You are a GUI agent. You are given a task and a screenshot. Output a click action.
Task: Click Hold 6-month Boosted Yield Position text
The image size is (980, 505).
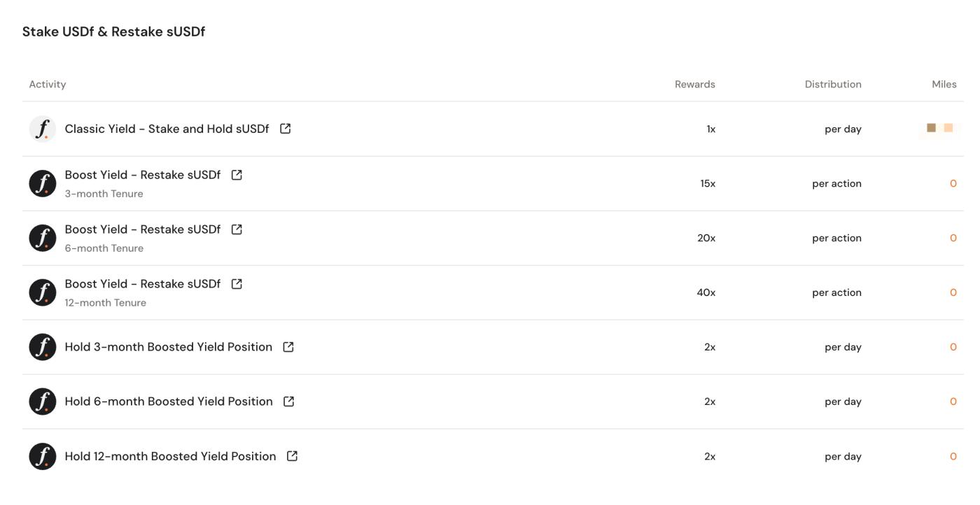169,401
